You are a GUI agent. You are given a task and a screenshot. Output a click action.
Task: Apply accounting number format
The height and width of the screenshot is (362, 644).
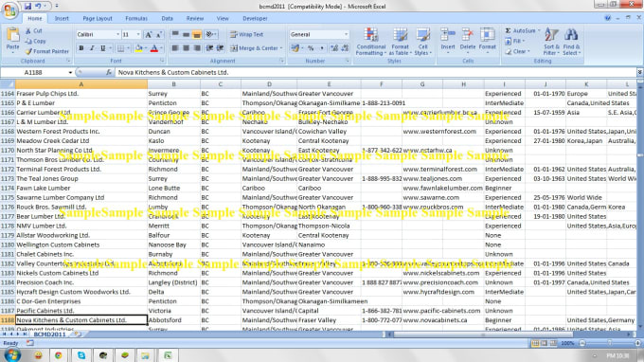click(x=295, y=48)
